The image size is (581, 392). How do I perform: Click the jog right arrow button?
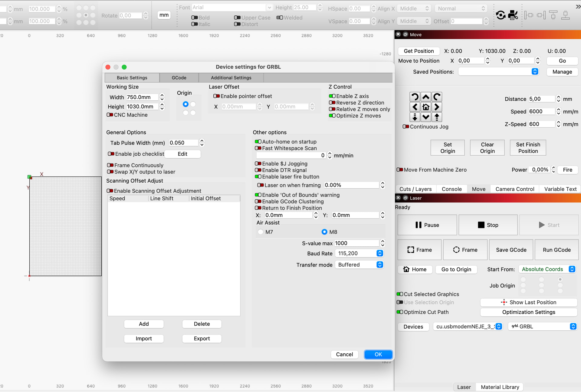click(x=436, y=107)
